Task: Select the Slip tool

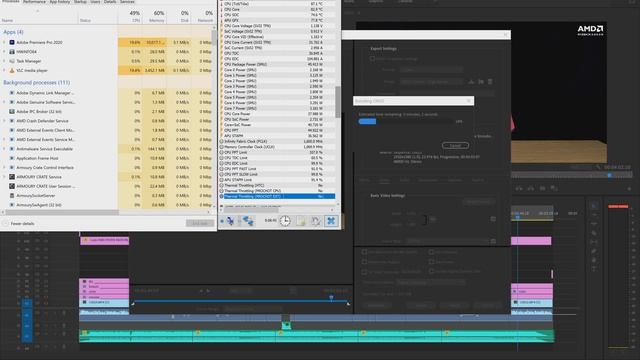Action: (594, 242)
